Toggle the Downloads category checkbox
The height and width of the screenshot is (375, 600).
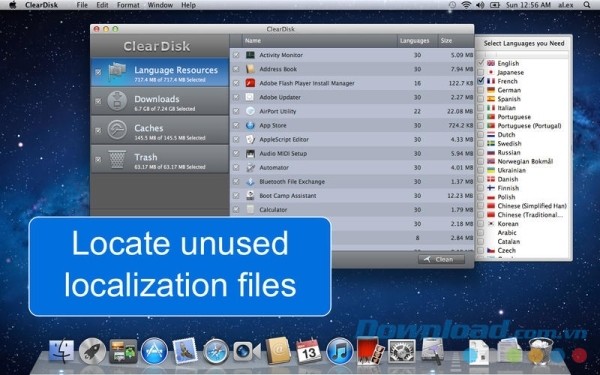coord(98,101)
